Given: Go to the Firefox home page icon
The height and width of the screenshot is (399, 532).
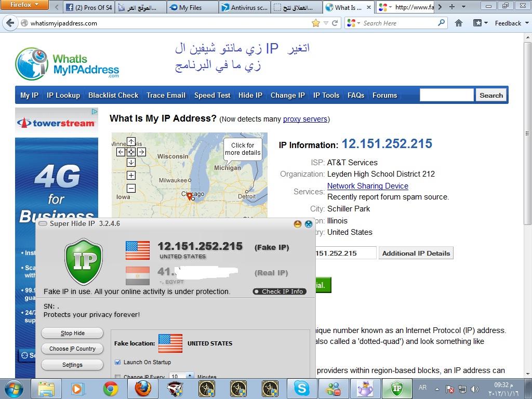Looking at the screenshot, I should tap(459, 23).
